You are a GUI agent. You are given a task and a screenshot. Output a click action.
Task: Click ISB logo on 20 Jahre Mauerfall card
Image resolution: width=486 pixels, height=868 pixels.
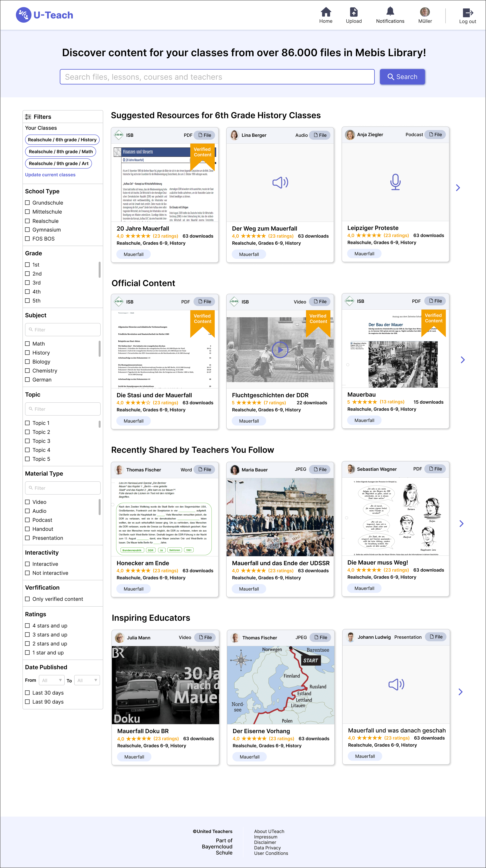coord(119,135)
